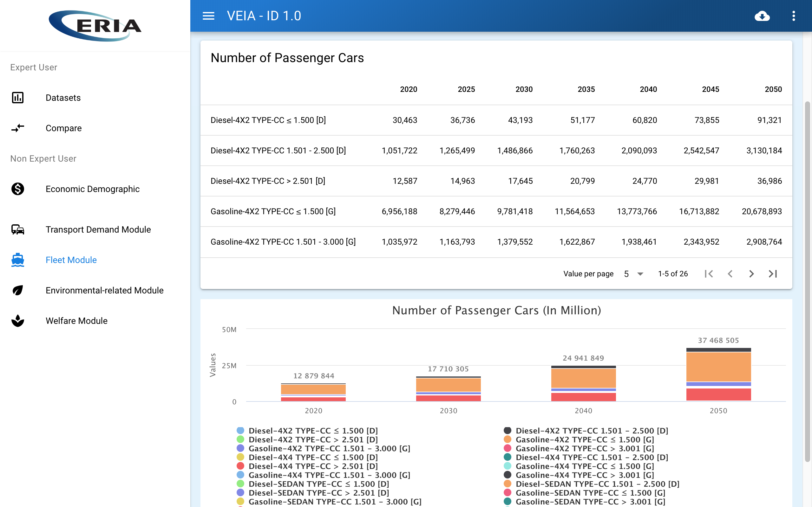Click the Environmental-related Module icon
This screenshot has height=507, width=812.
click(17, 290)
